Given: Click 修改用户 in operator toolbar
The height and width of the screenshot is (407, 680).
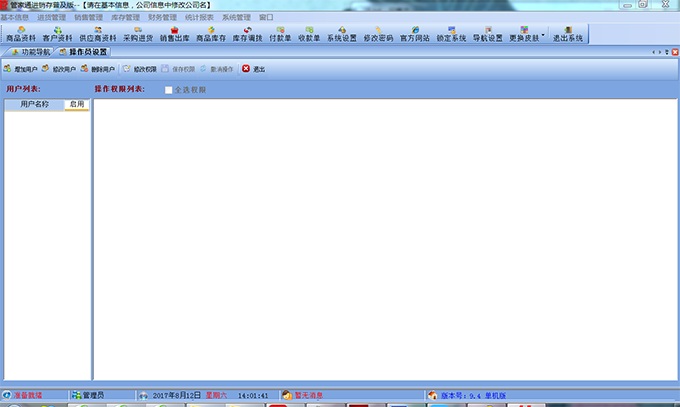Looking at the screenshot, I should tap(59, 69).
